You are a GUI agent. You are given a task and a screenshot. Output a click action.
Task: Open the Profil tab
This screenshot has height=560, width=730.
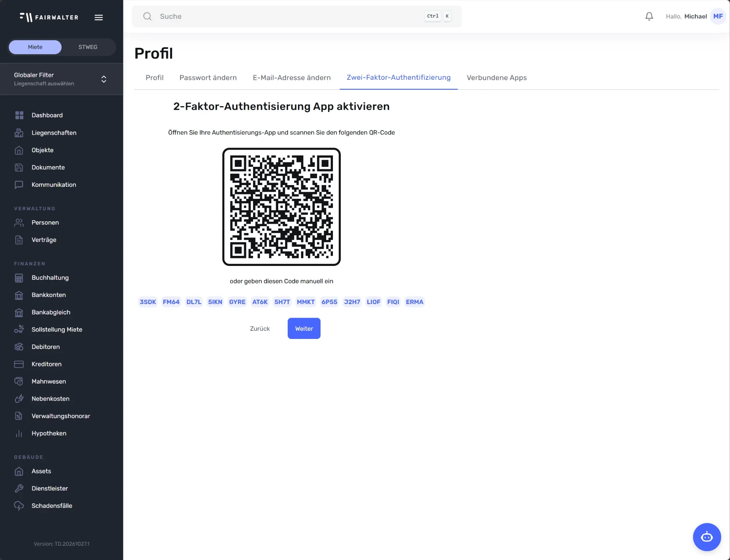pyautogui.click(x=154, y=78)
